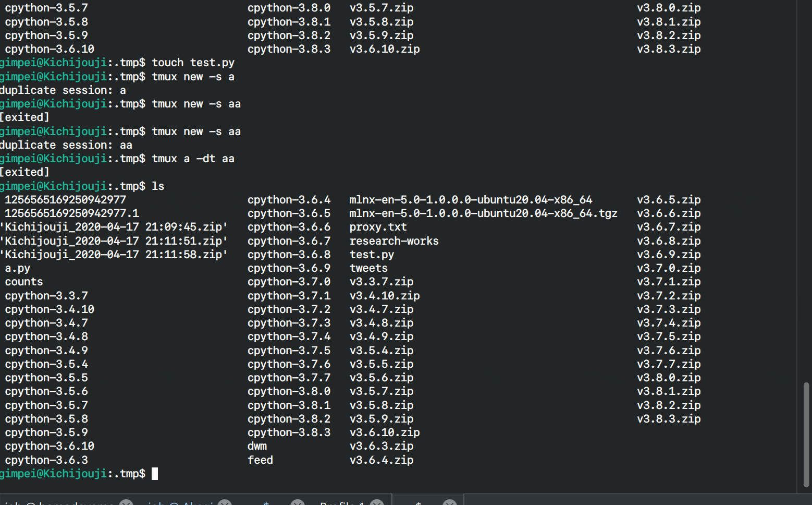This screenshot has height=505, width=812.
Task: Click the a.py file name
Action: tap(18, 268)
